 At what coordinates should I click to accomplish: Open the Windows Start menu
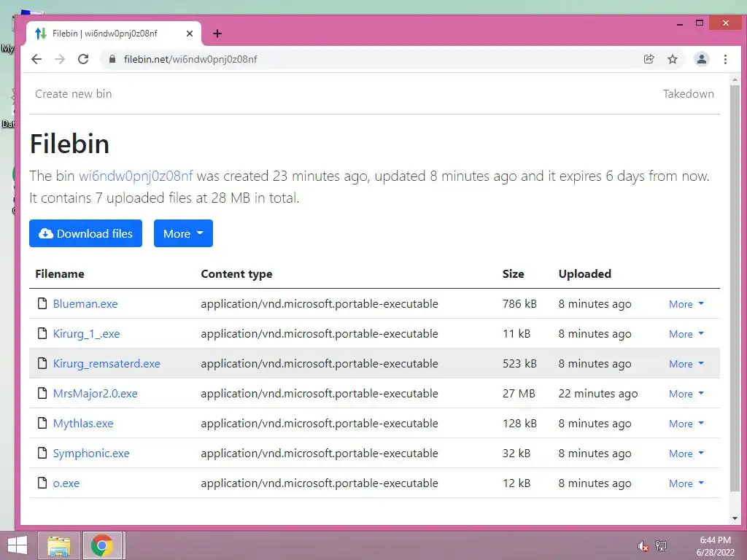tap(18, 545)
